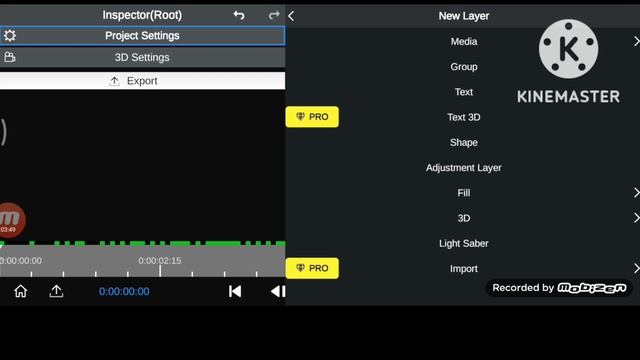
Task: Open 3D Settings
Action: pos(142,57)
